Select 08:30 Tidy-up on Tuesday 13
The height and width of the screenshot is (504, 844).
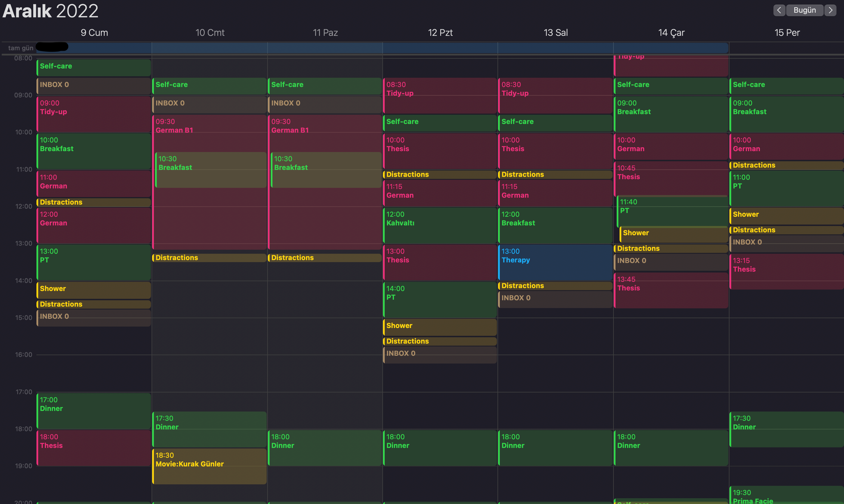(x=555, y=95)
